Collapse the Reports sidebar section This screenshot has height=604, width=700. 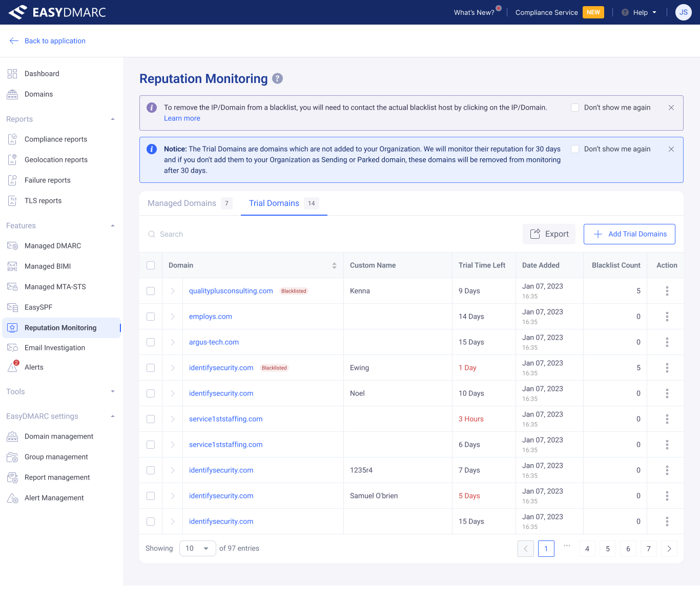[x=113, y=119]
